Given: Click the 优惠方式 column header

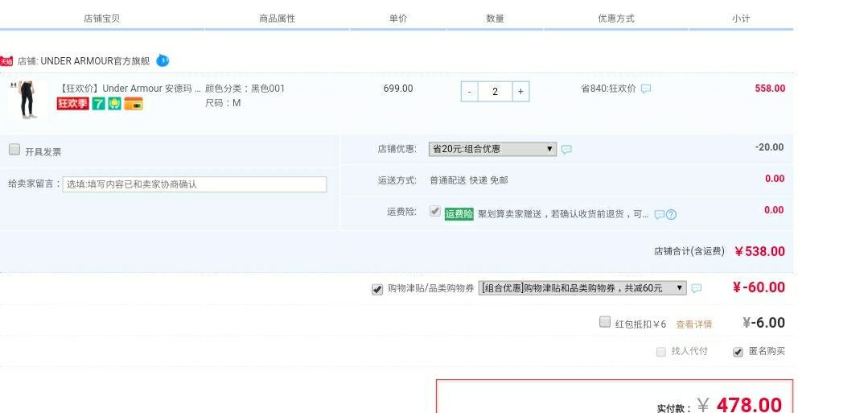Looking at the screenshot, I should click(x=616, y=19).
